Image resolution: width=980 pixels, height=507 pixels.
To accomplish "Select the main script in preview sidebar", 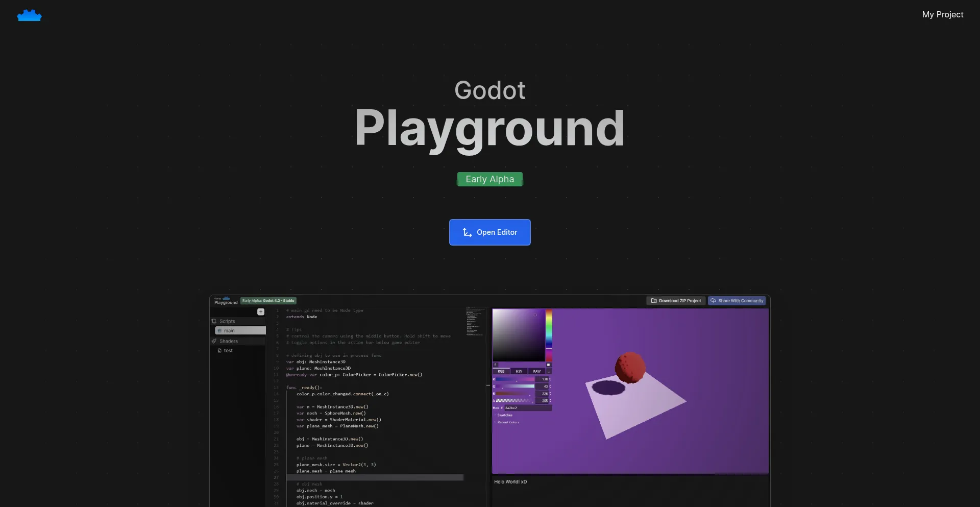I will tap(240, 331).
